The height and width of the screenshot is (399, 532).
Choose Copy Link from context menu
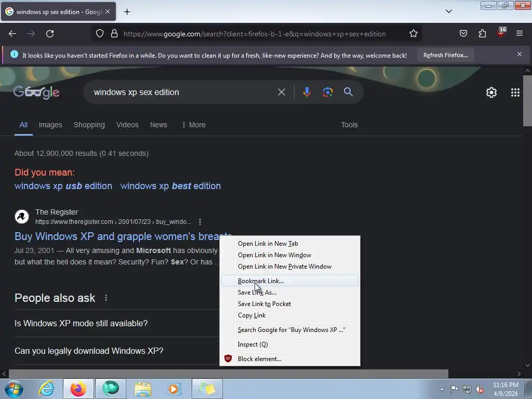coord(290,315)
